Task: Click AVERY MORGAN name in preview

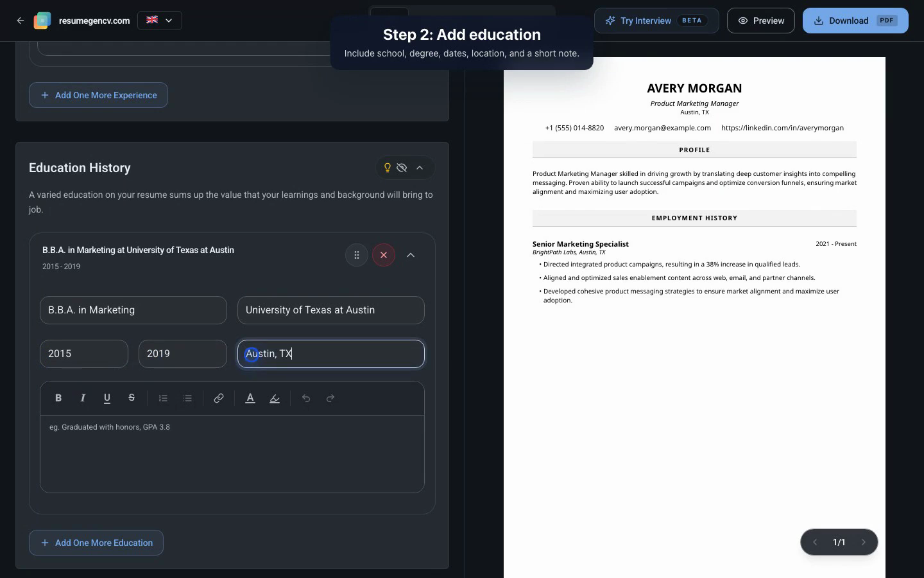Action: [694, 89]
